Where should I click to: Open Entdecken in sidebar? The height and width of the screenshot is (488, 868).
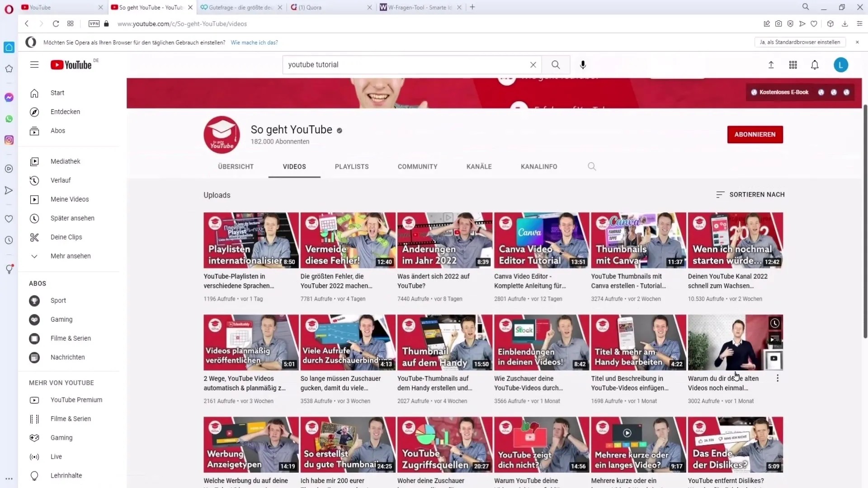69,112
